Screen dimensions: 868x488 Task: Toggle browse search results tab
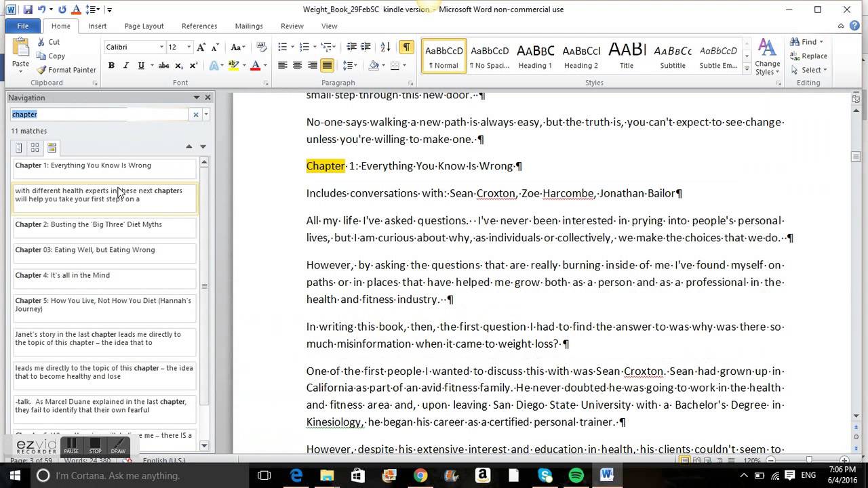click(52, 147)
